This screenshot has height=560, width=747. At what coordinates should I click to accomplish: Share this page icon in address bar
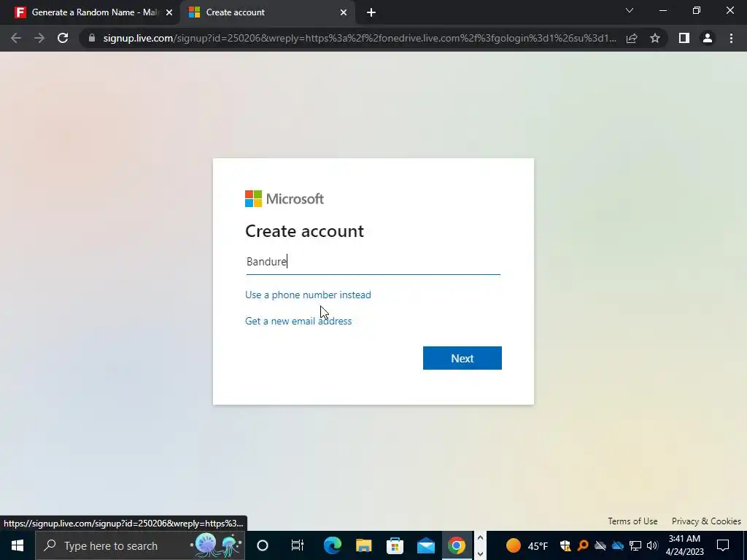[632, 38]
